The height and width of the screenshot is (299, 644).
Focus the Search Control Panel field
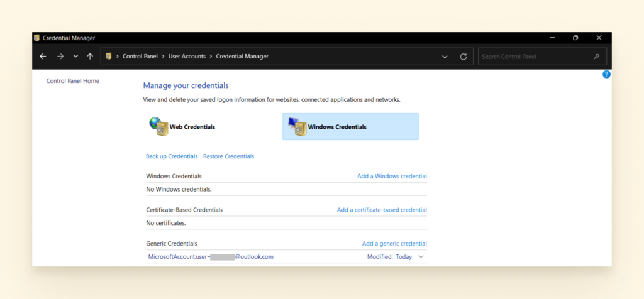542,57
